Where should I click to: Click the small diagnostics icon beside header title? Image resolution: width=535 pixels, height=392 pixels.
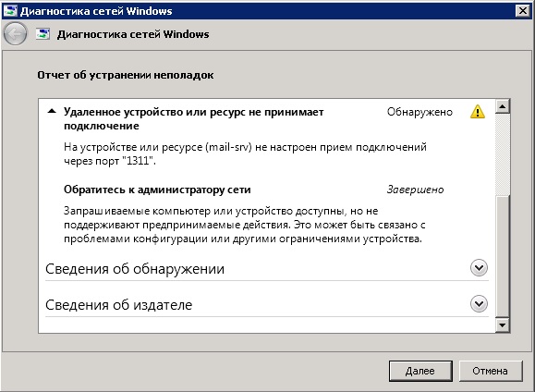(43, 34)
